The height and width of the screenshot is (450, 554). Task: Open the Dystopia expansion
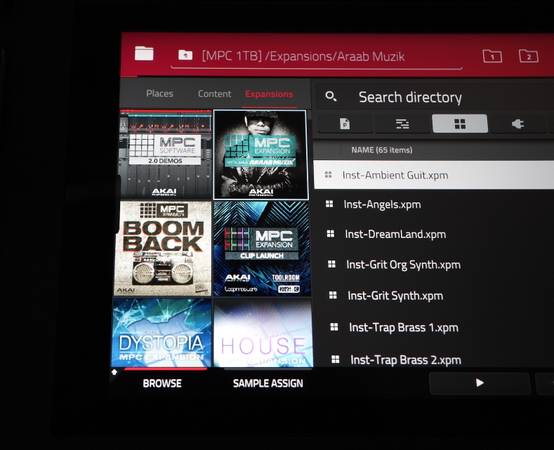(x=161, y=333)
